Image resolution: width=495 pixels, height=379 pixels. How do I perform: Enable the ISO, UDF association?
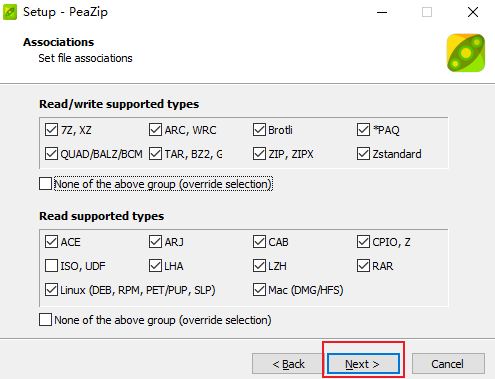(51, 266)
